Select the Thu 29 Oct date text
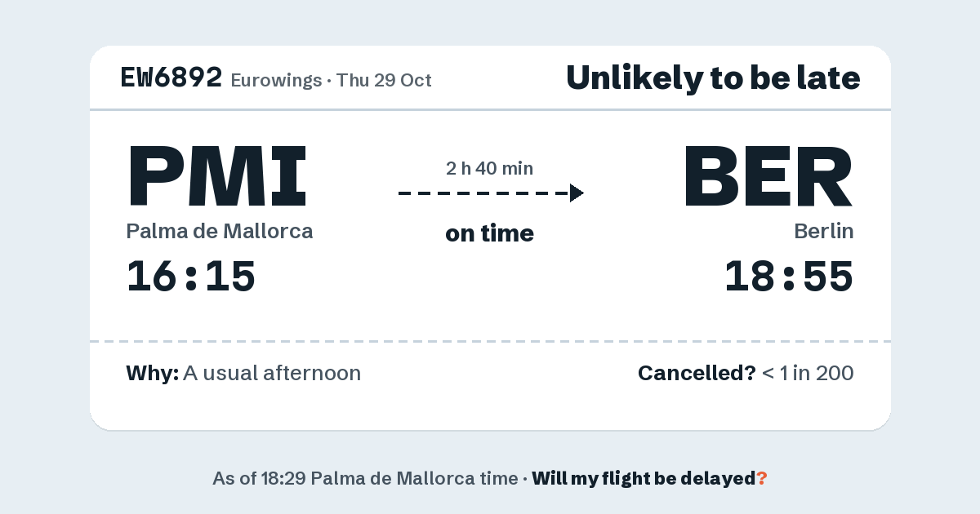This screenshot has height=514, width=980. (x=384, y=80)
